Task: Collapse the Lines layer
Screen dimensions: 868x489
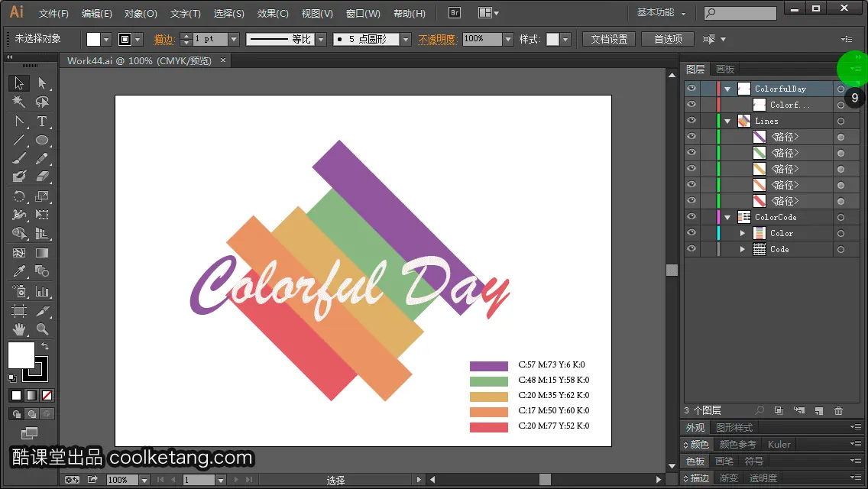Action: 728,121
